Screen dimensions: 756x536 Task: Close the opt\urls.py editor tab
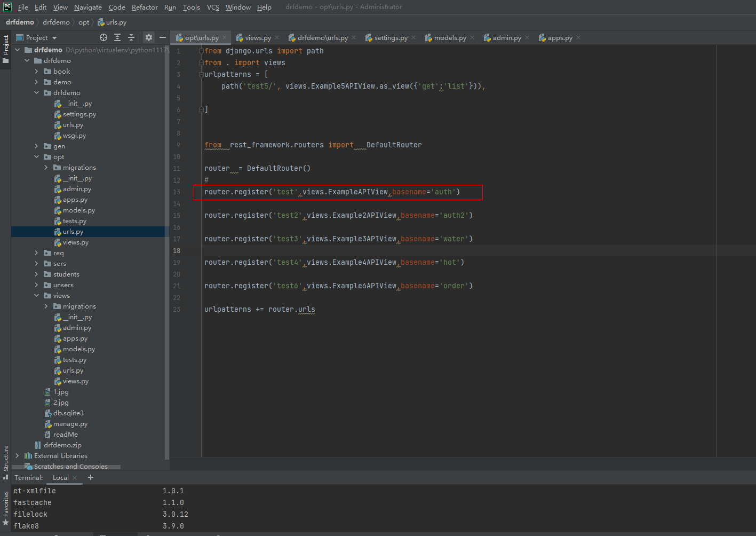pos(225,37)
